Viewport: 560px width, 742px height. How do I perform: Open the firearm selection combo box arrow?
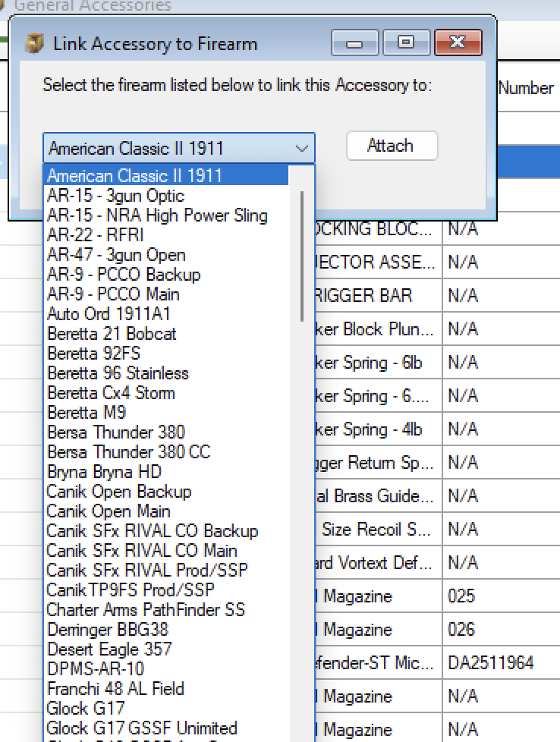pos(301,149)
